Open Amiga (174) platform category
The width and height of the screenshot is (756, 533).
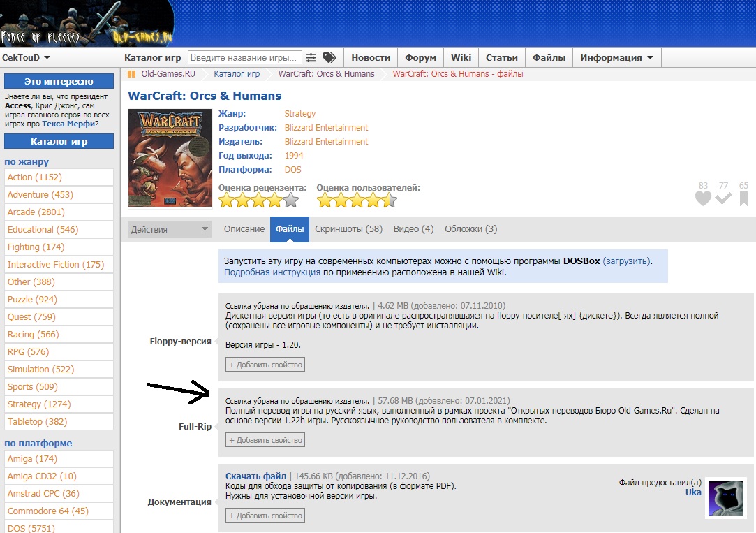59,459
